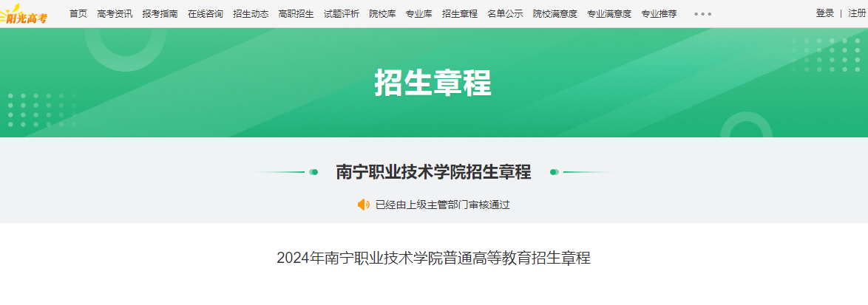Open 高考资讯 menu item

pos(115,14)
